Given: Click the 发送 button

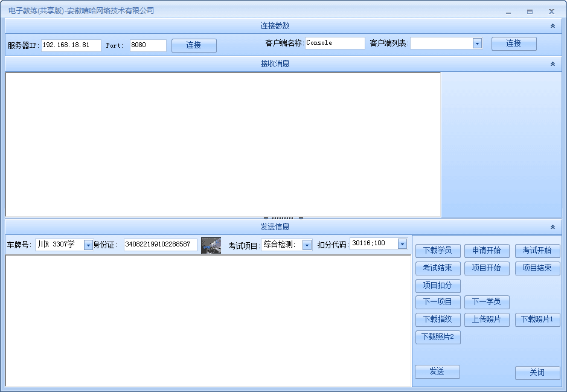Looking at the screenshot, I should coord(437,372).
